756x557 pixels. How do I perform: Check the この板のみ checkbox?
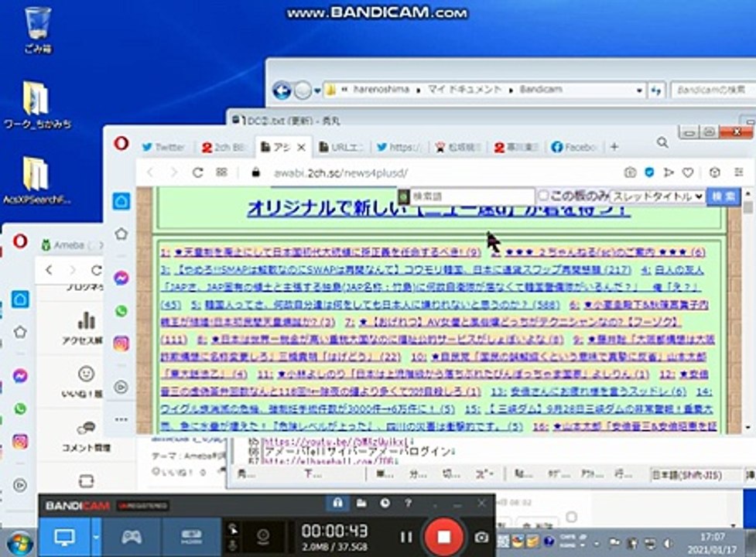point(543,196)
